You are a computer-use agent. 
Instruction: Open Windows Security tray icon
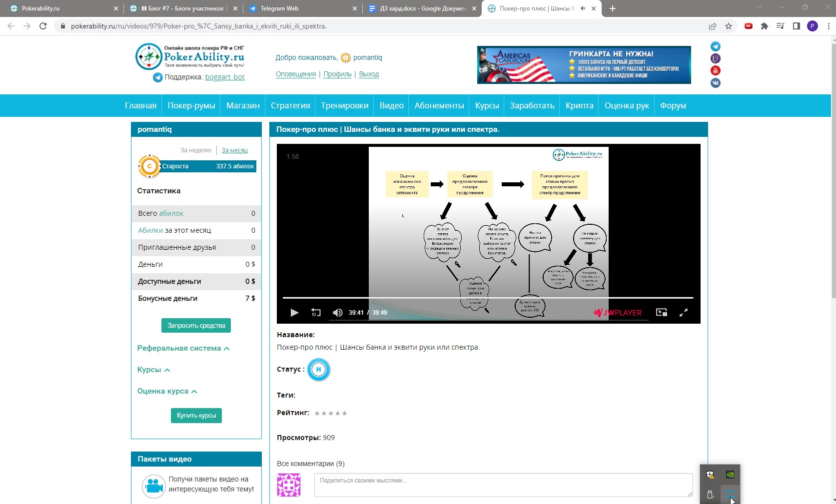[x=710, y=475]
